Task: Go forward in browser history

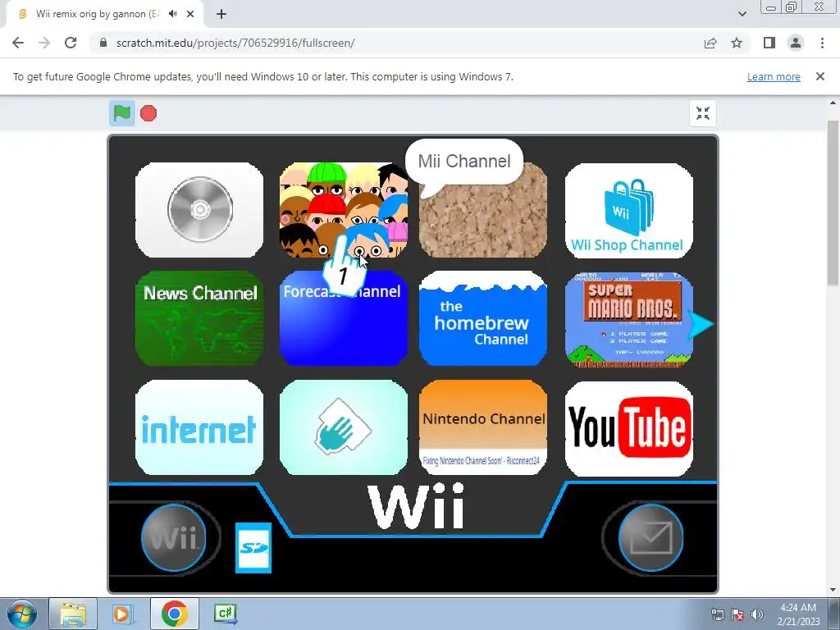Action: 44,43
